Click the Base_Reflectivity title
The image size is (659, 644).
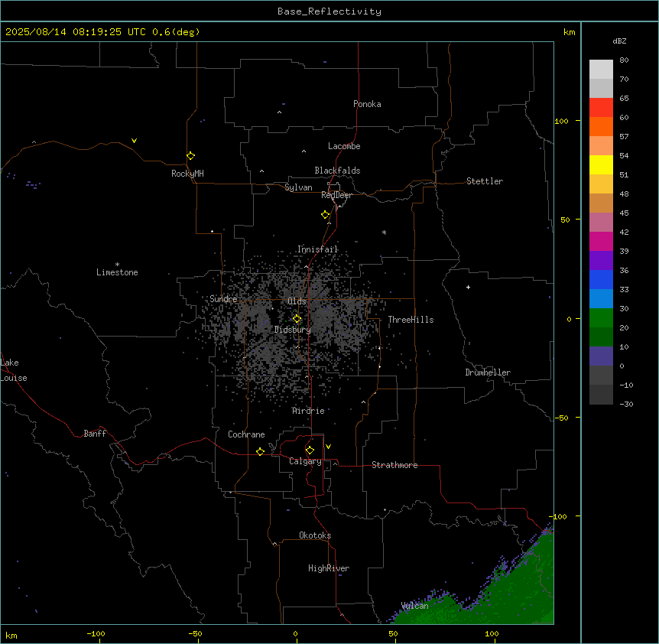tap(329, 11)
